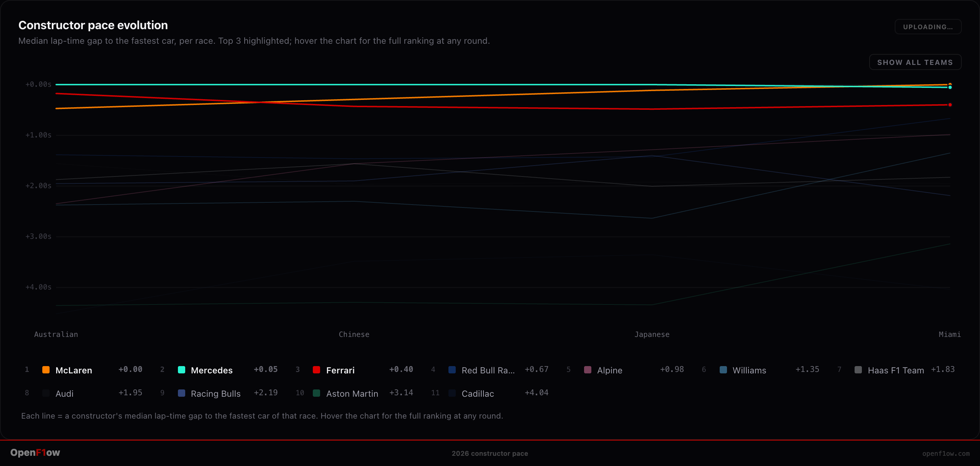Click McLaren's +0.00 gap value
The image size is (980, 466).
tap(131, 369)
